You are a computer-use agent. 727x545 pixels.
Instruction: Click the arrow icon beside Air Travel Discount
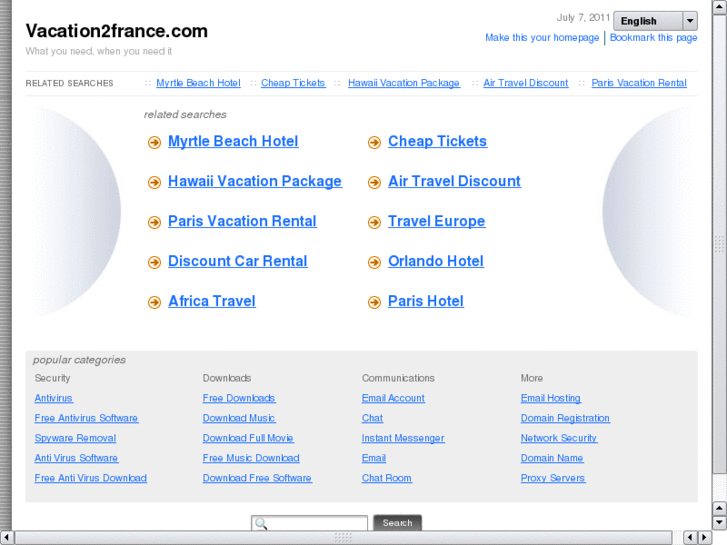point(374,182)
